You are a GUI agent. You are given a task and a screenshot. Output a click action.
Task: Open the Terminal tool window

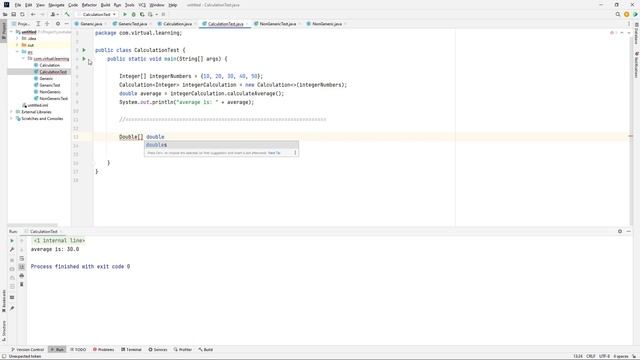[131, 350]
